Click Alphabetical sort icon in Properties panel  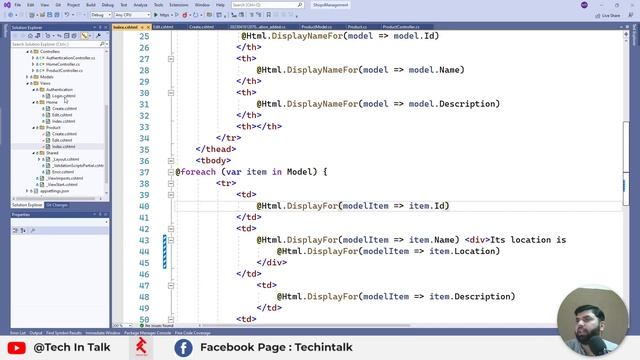point(23,231)
